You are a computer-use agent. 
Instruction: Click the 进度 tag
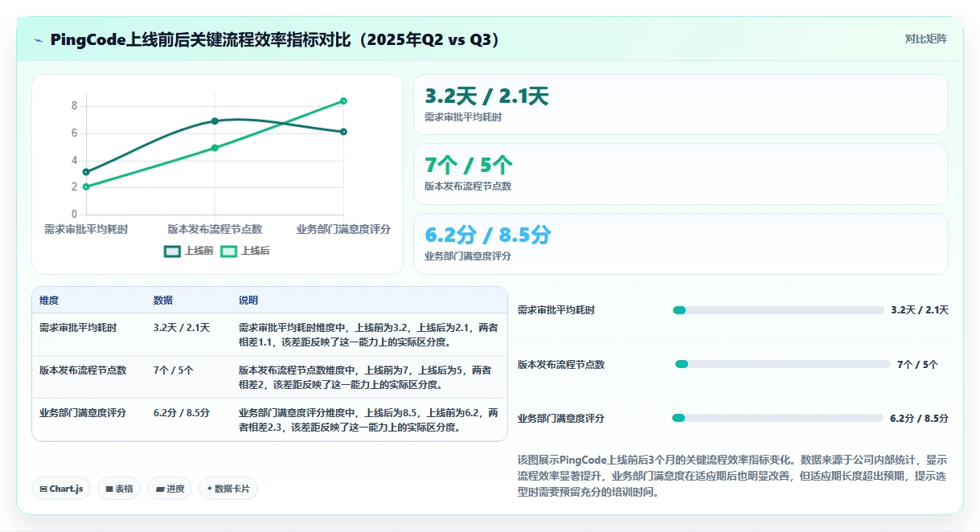pyautogui.click(x=170, y=489)
